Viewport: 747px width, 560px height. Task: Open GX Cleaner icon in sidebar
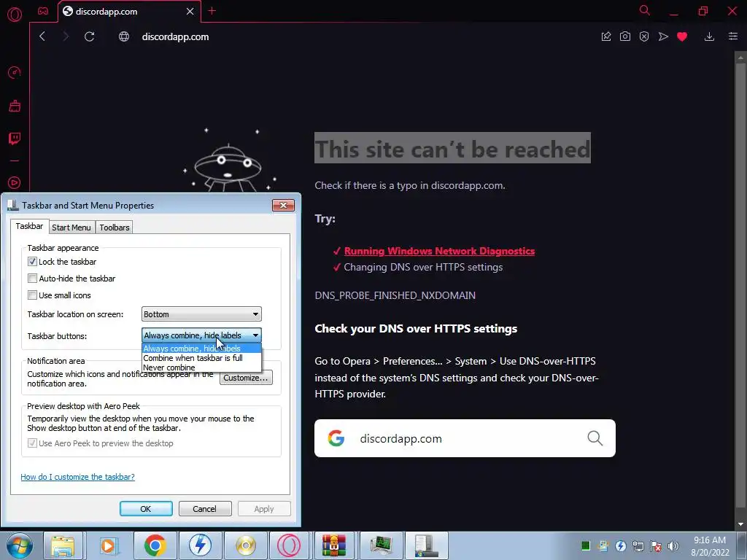(15, 106)
